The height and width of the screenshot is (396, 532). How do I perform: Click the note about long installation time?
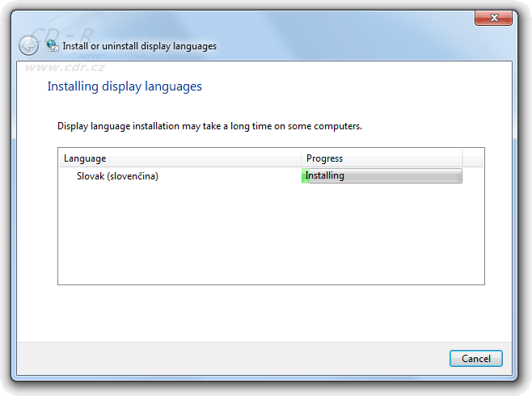(209, 127)
